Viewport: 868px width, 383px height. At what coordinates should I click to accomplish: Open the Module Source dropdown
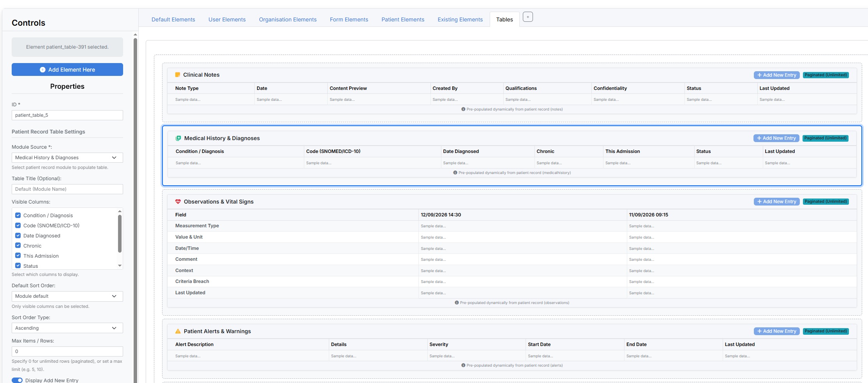[67, 158]
